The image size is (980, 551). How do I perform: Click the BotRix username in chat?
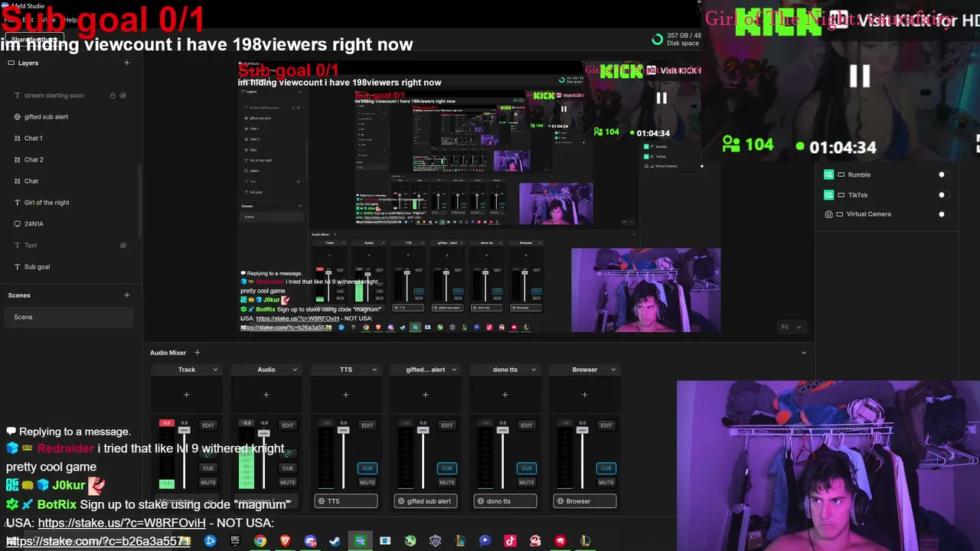point(57,504)
